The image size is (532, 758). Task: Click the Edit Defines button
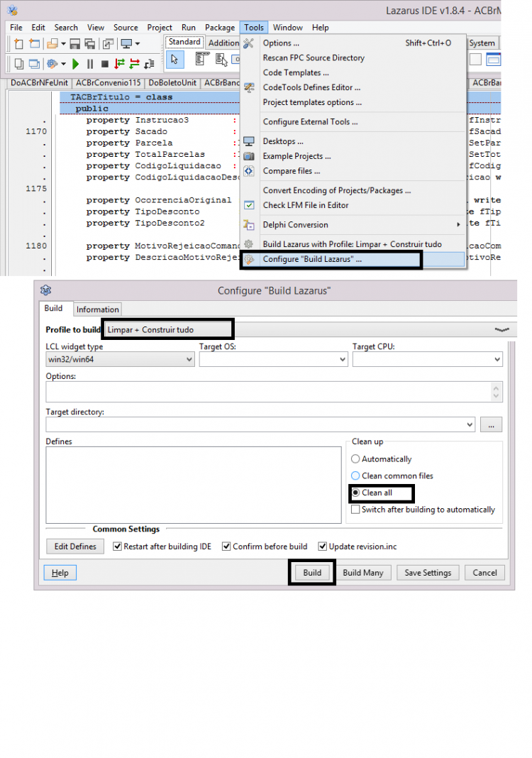[75, 546]
